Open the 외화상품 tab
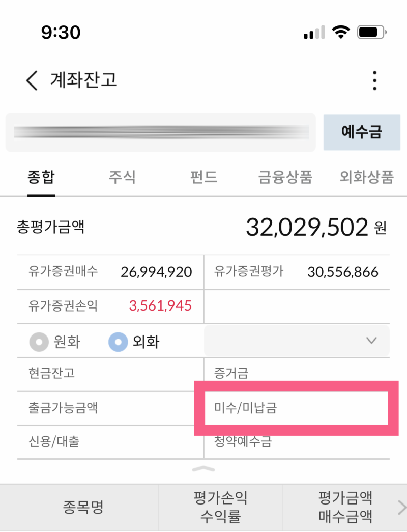407x532 pixels. point(366,177)
